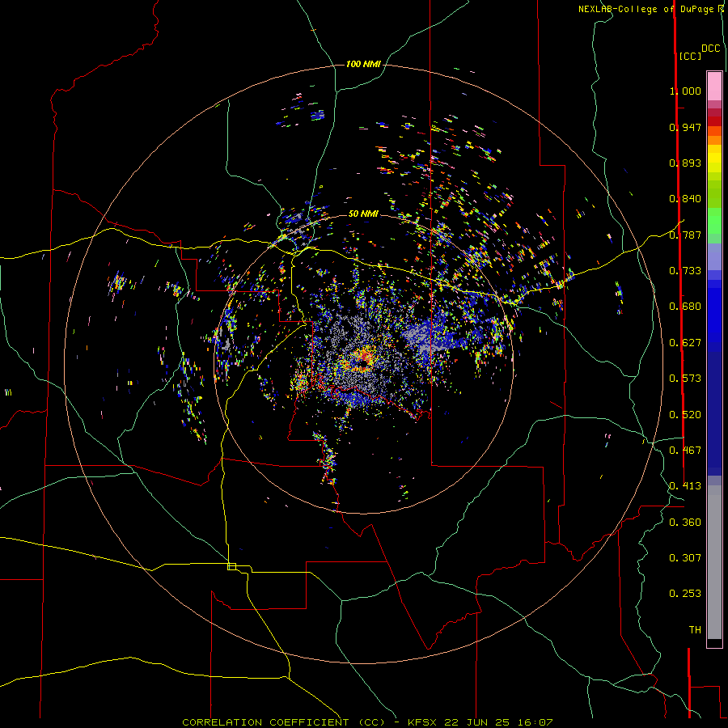
Task: Click the DCC label above color bar
Action: [x=710, y=49]
